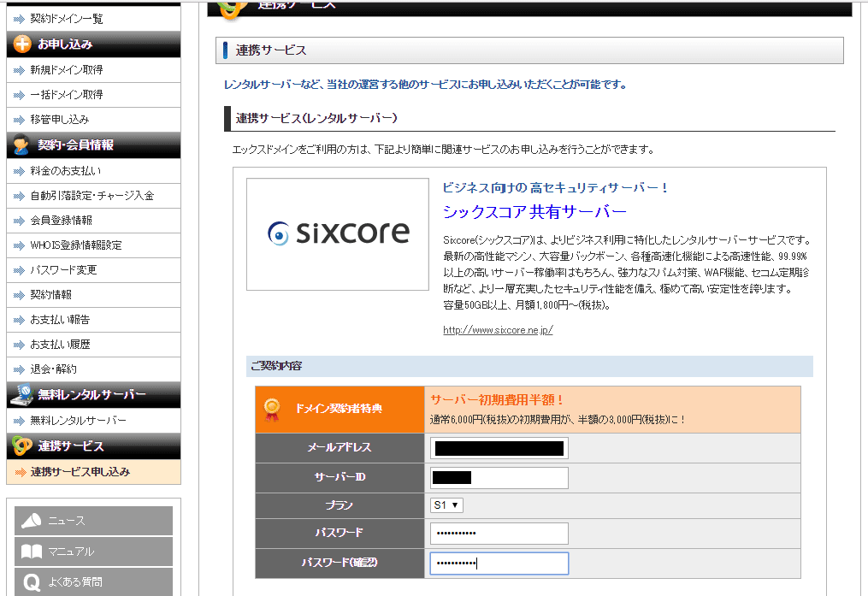Click the sixcore logo image
Image resolution: width=868 pixels, height=596 pixels.
click(x=338, y=234)
